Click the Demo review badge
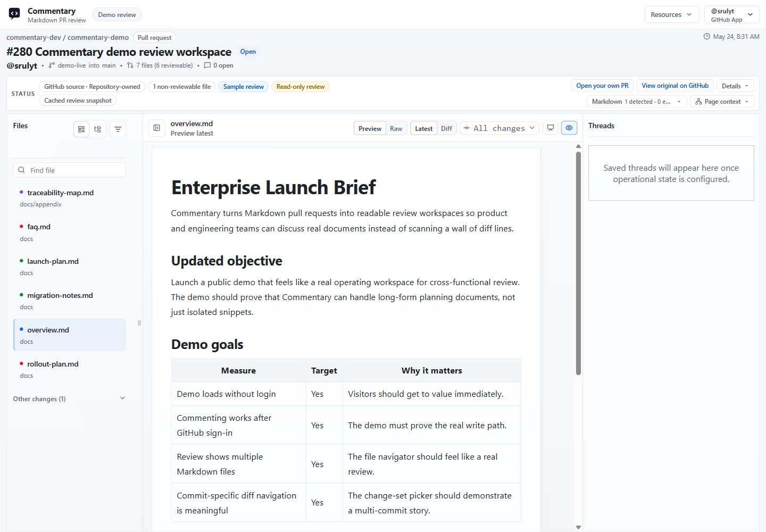 click(117, 14)
